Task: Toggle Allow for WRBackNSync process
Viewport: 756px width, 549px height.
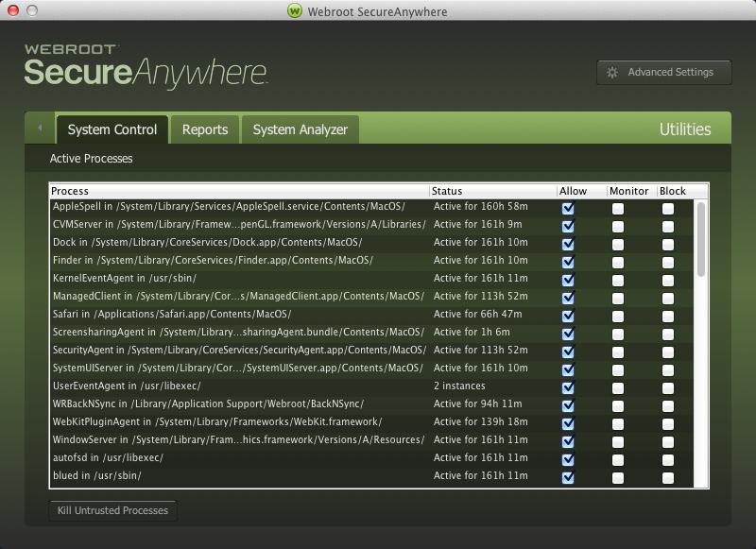Action: click(x=568, y=405)
